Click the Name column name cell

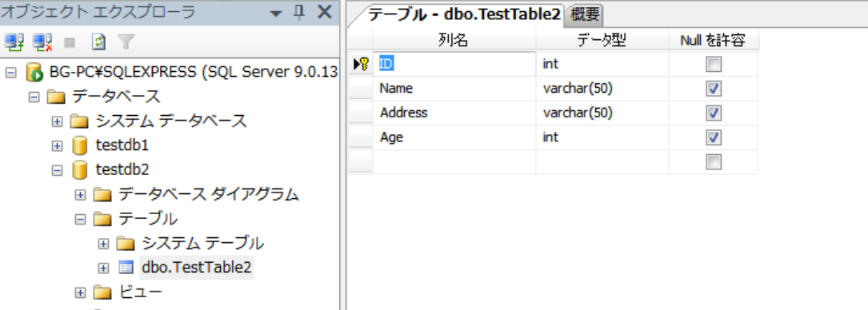click(454, 89)
